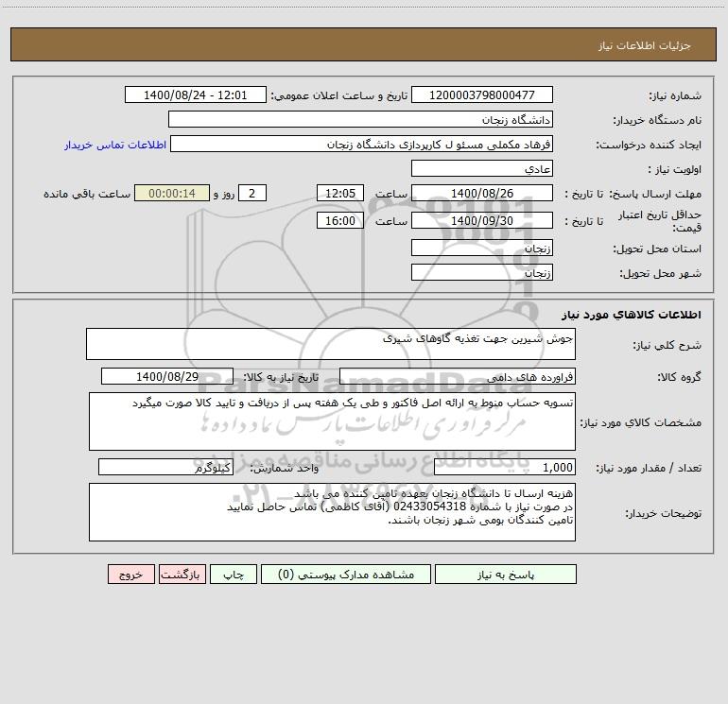728x704 pixels.
Task: Click the label 'شرح کلی نیاز:'
Action: click(x=667, y=345)
